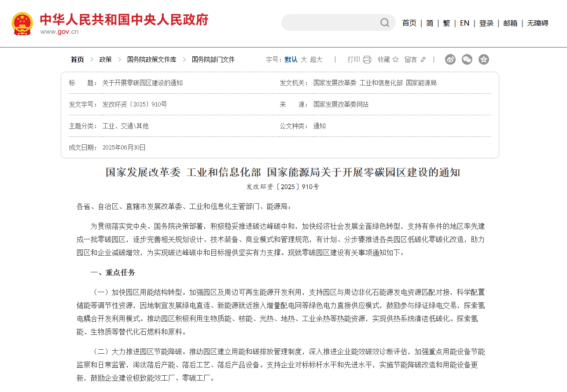567x392 pixels.
Task: Switch to English via EN
Action: tap(464, 23)
